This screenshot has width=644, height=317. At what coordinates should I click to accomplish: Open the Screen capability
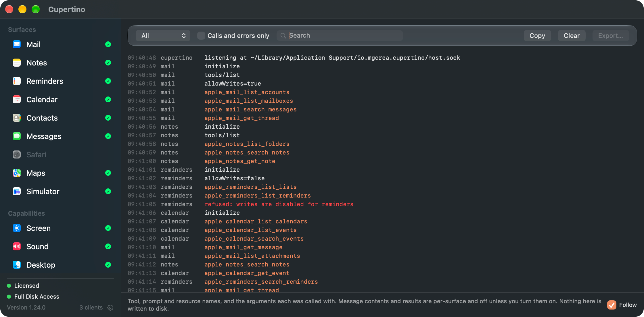60,228
